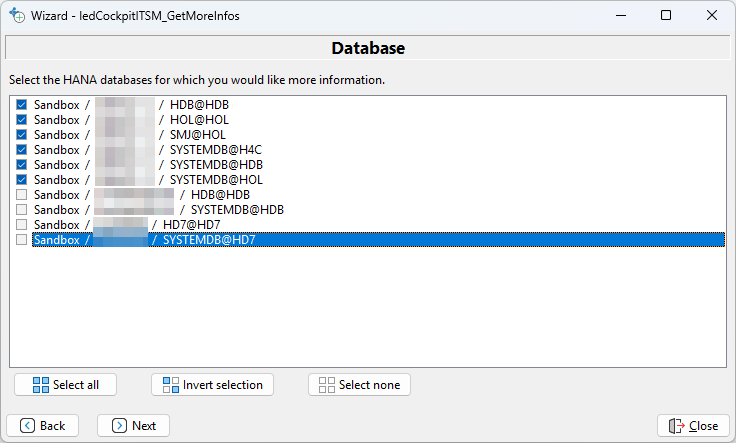Enable the HD7@HD7 database checkbox

(22, 225)
